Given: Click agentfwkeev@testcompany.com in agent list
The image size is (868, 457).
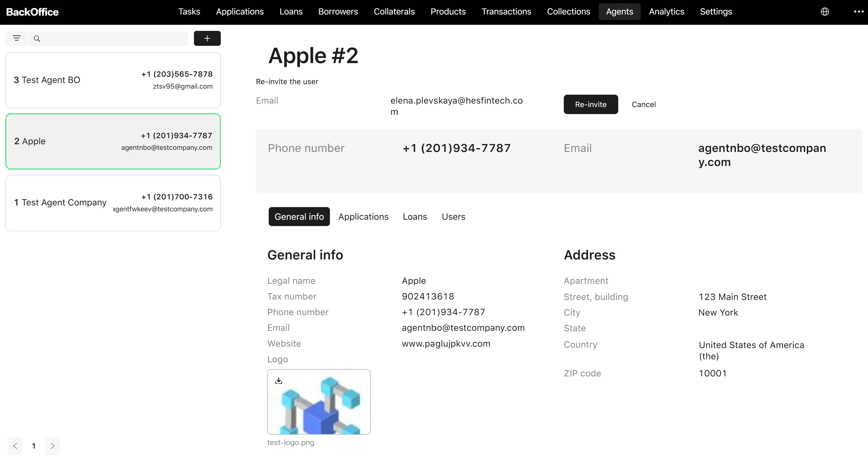Looking at the screenshot, I should tap(163, 209).
